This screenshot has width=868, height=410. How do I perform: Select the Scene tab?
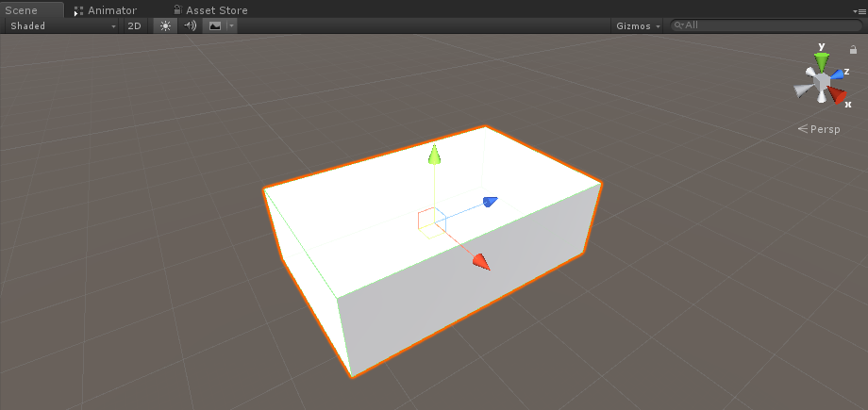pos(22,10)
